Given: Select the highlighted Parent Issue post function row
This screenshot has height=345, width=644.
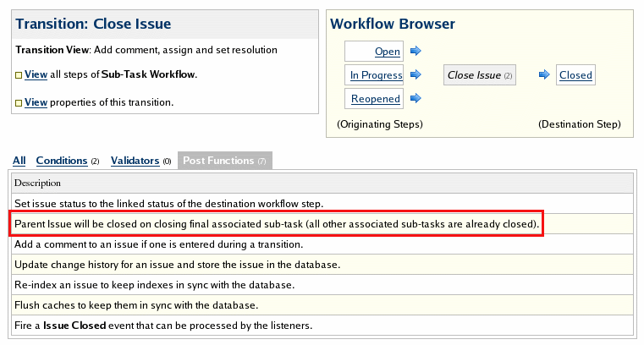Looking at the screenshot, I should (276, 224).
